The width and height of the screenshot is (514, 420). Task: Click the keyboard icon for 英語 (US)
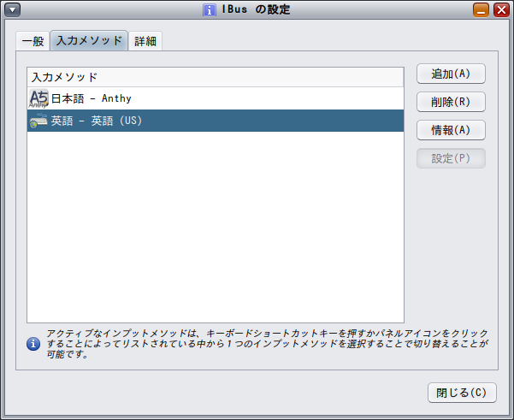[x=38, y=121]
